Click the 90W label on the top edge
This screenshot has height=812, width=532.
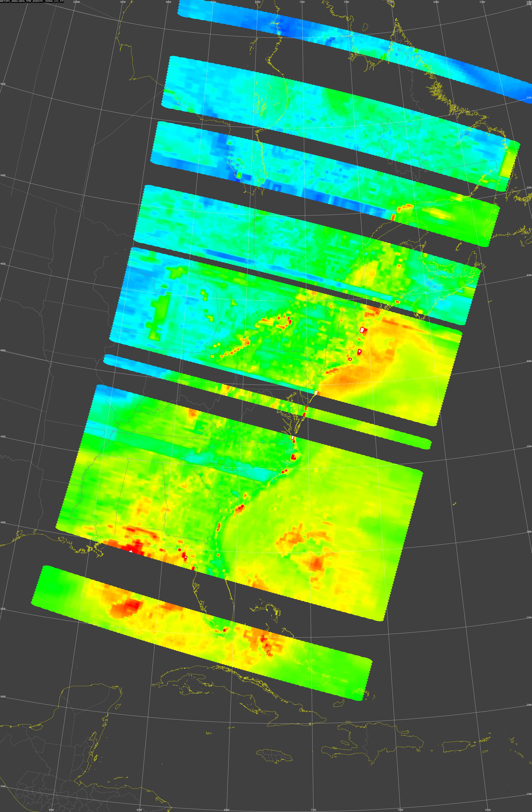(x=168, y=2)
